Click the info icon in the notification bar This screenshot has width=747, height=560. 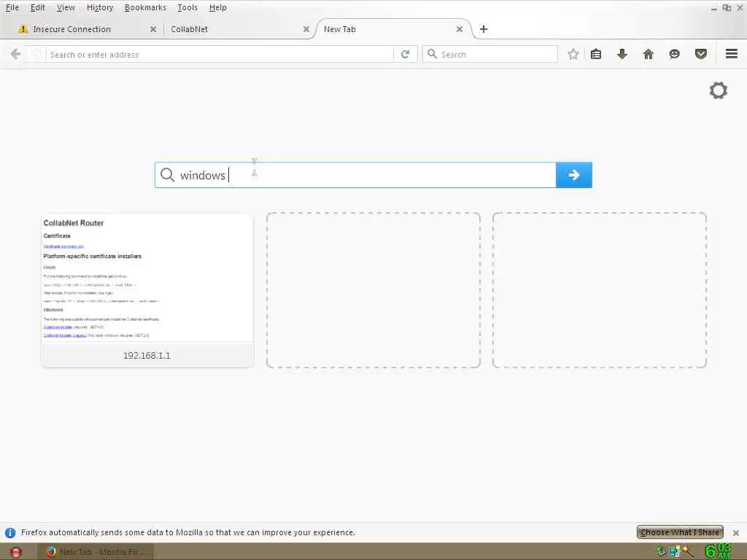pos(10,532)
